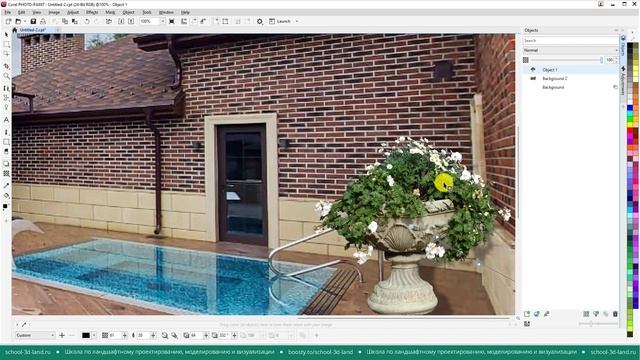
Task: Open the Effects menu
Action: [x=92, y=13]
